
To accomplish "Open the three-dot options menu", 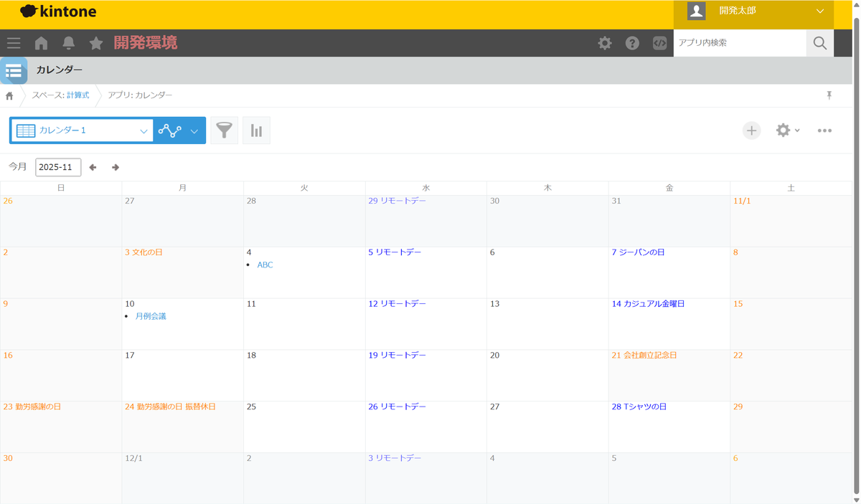I will pos(824,130).
